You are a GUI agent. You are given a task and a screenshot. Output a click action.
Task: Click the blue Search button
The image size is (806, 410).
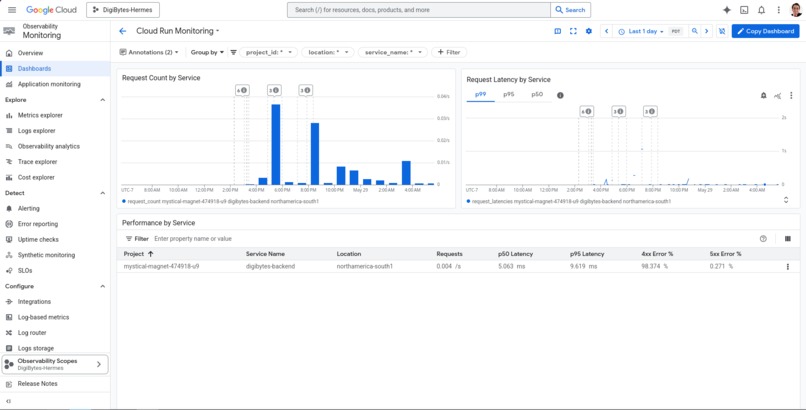pos(571,10)
